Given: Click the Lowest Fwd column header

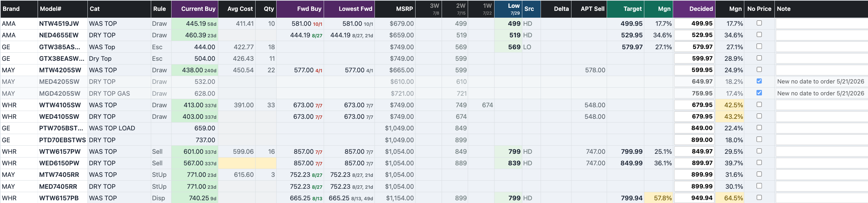Looking at the screenshot, I should coord(349,9).
